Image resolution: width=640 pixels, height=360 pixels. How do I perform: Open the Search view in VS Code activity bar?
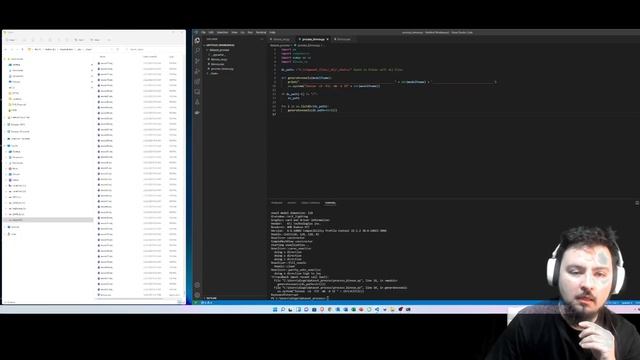point(197,51)
